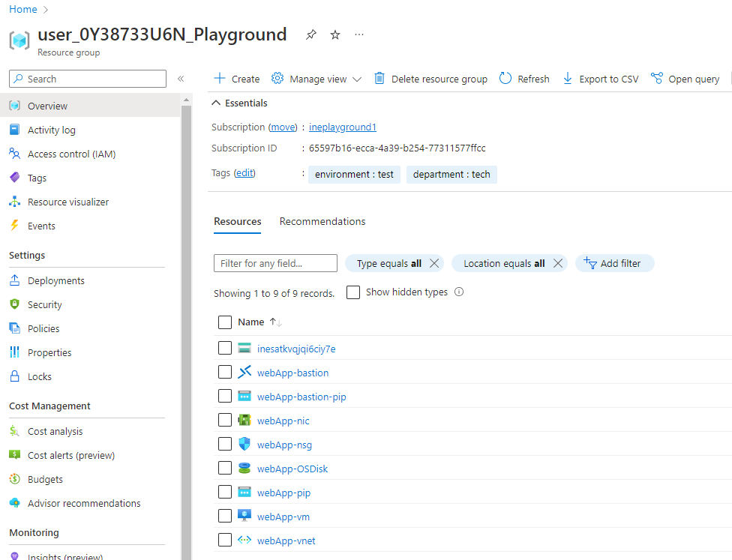
Task: Click the Add filter button
Action: 614,263
